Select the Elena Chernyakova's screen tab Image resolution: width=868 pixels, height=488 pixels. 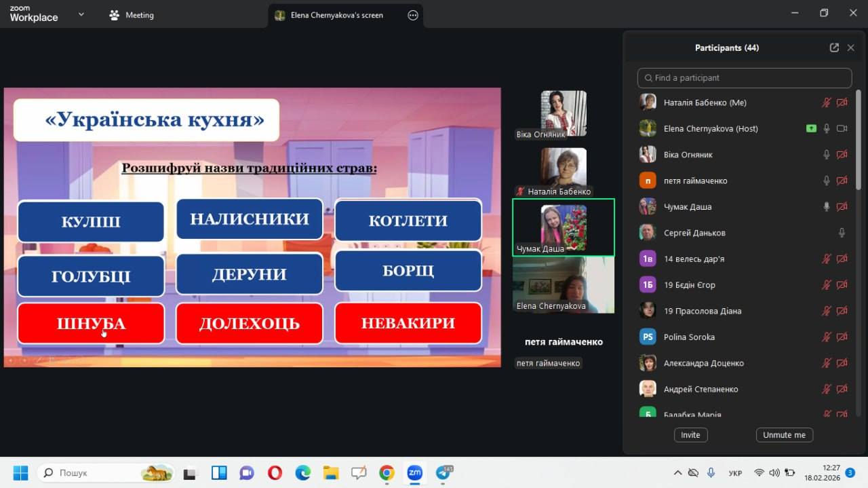tap(336, 15)
